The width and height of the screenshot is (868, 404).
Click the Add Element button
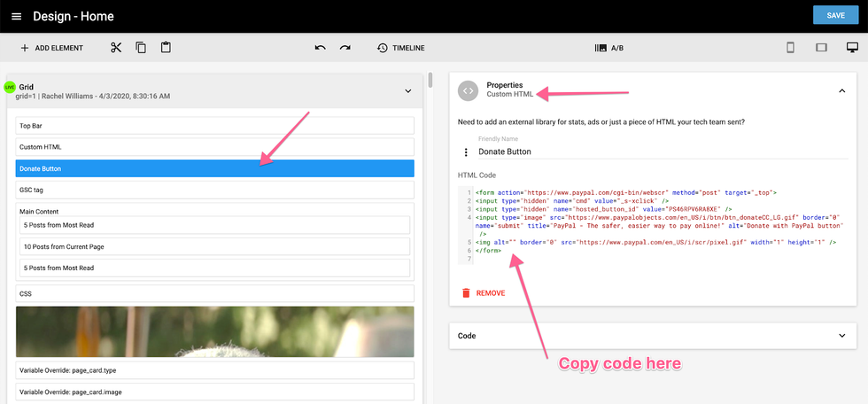pyautogui.click(x=51, y=48)
